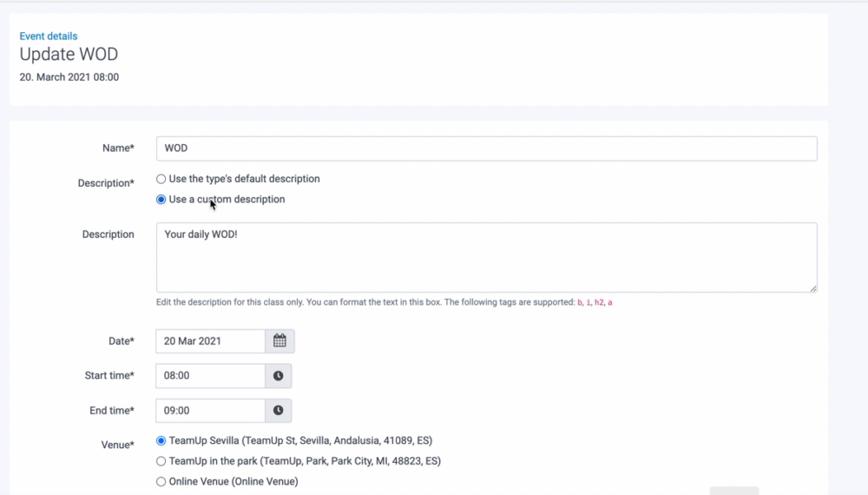Viewport: 868px width, 495px height.
Task: Select "Use a custom description" radio button
Action: tap(161, 200)
